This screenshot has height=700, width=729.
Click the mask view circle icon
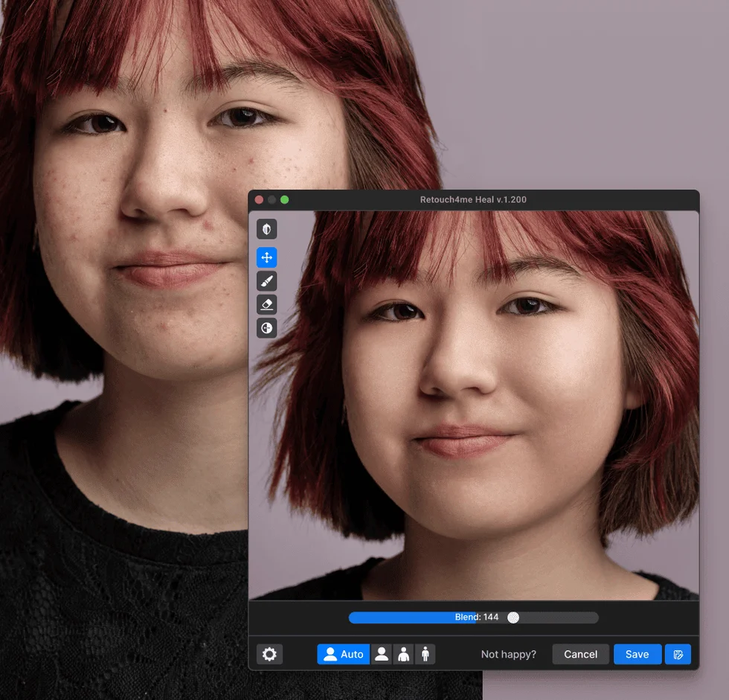[x=267, y=328]
